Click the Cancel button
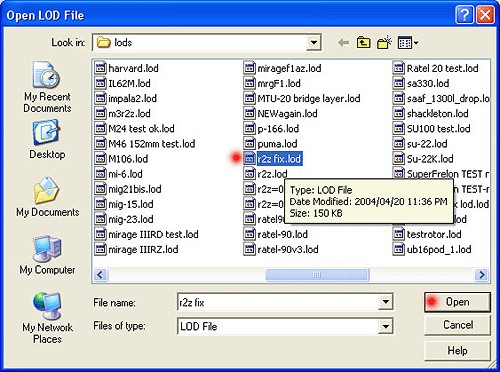500x372 pixels. point(457,325)
